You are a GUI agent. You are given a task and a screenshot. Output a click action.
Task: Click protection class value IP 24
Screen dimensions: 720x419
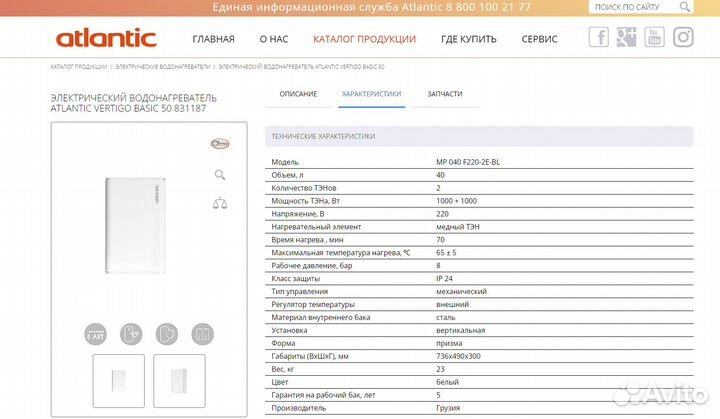pos(444,278)
